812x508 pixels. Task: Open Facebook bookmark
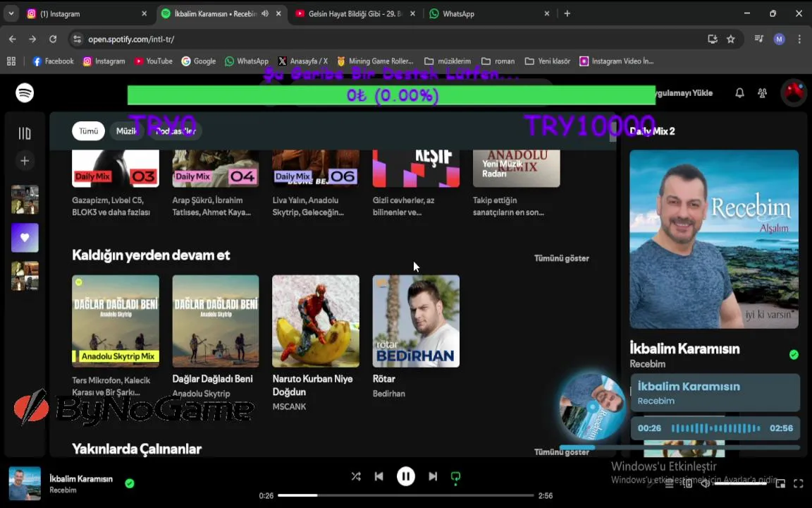point(53,61)
